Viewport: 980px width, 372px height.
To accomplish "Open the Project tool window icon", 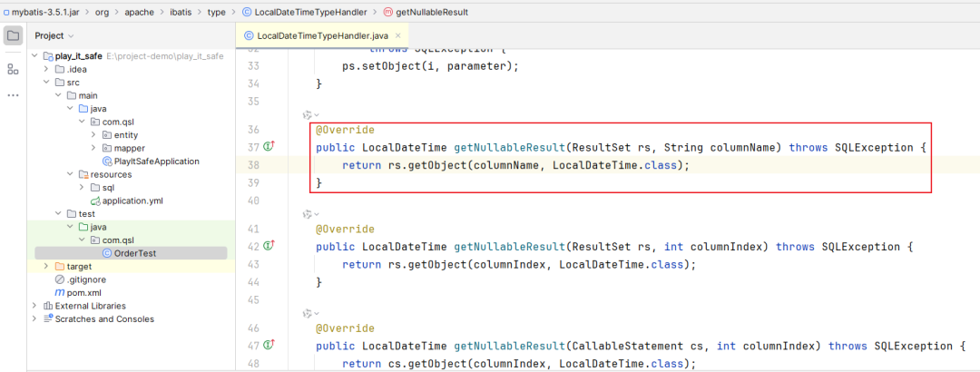I will click(x=13, y=35).
